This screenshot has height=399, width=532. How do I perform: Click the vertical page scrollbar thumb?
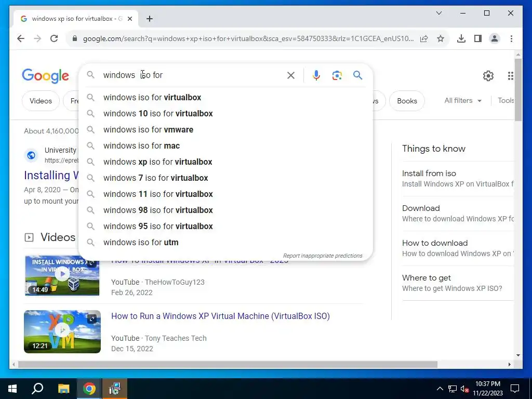point(518,89)
